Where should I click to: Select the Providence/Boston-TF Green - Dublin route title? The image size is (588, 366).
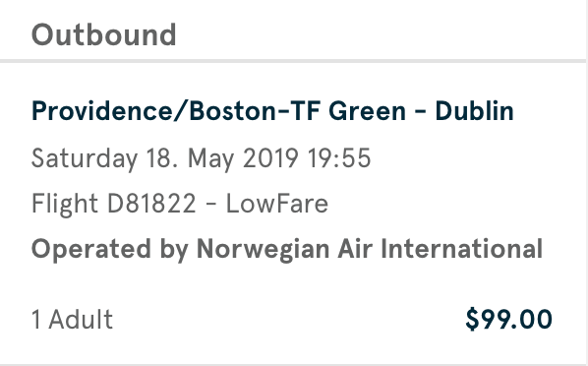pos(272,111)
